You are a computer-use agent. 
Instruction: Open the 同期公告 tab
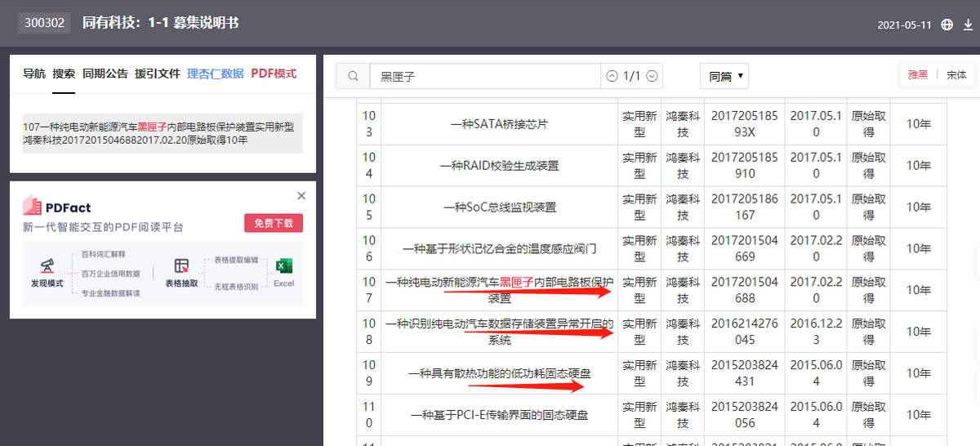pyautogui.click(x=105, y=74)
